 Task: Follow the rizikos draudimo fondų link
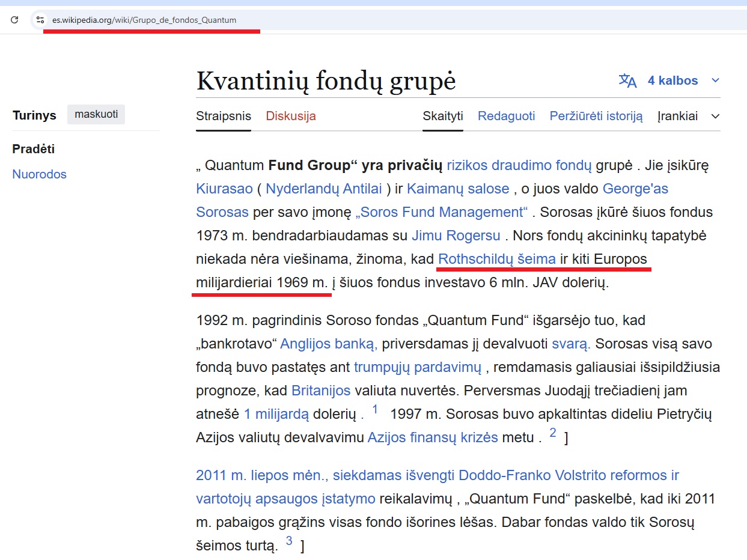pyautogui.click(x=519, y=165)
